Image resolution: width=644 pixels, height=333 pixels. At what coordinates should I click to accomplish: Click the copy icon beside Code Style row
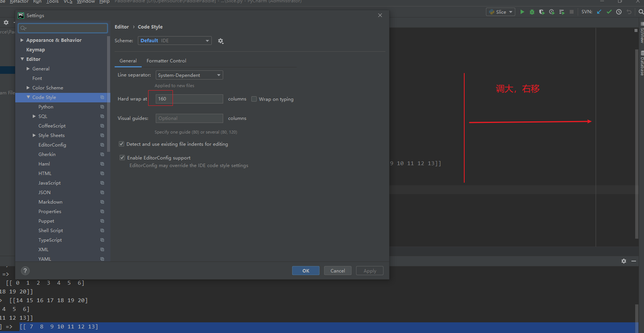point(102,97)
